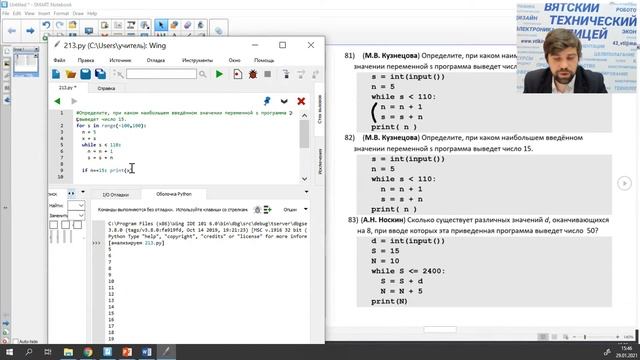This screenshot has height=360, width=640.
Task: Click the Undo icon in SMART Notebook
Action: tap(47, 25)
